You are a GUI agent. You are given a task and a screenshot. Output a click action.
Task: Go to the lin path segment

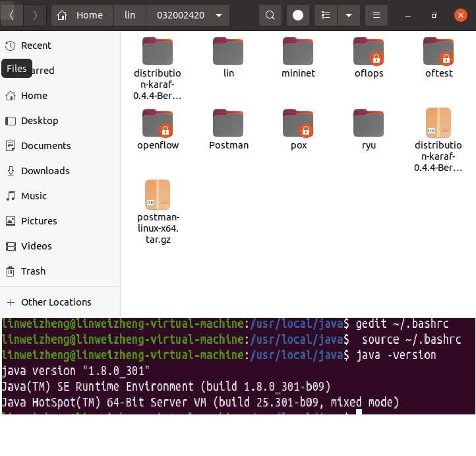pos(130,15)
